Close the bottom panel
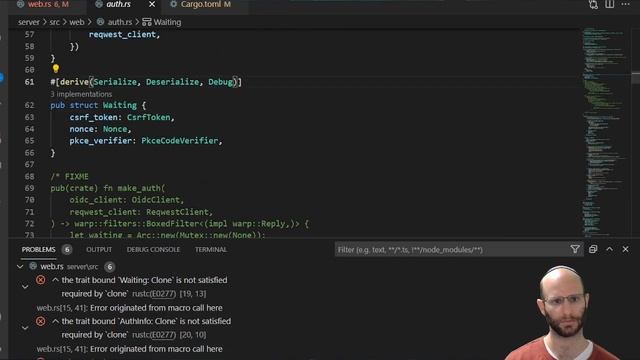Image resolution: width=640 pixels, height=360 pixels. coord(625,249)
